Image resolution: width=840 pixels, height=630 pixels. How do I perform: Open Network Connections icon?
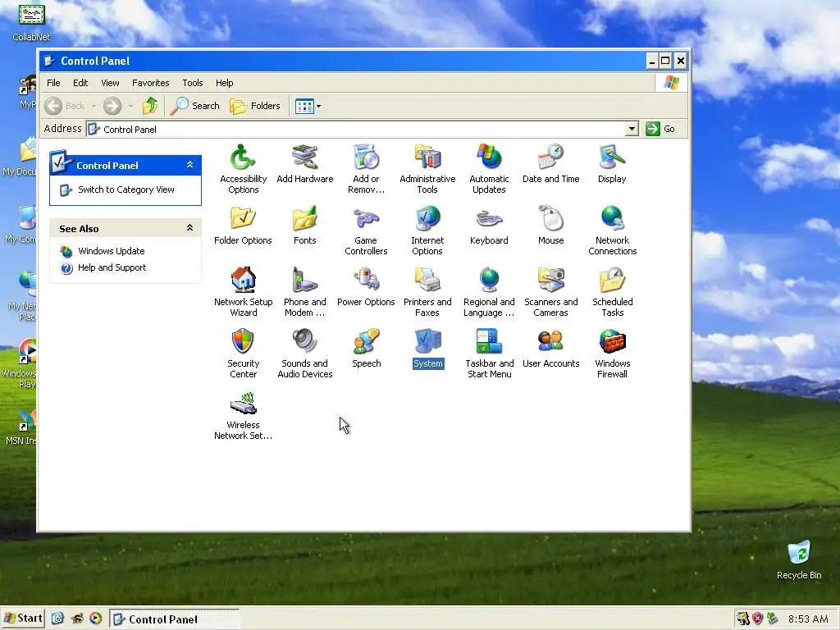(x=612, y=230)
